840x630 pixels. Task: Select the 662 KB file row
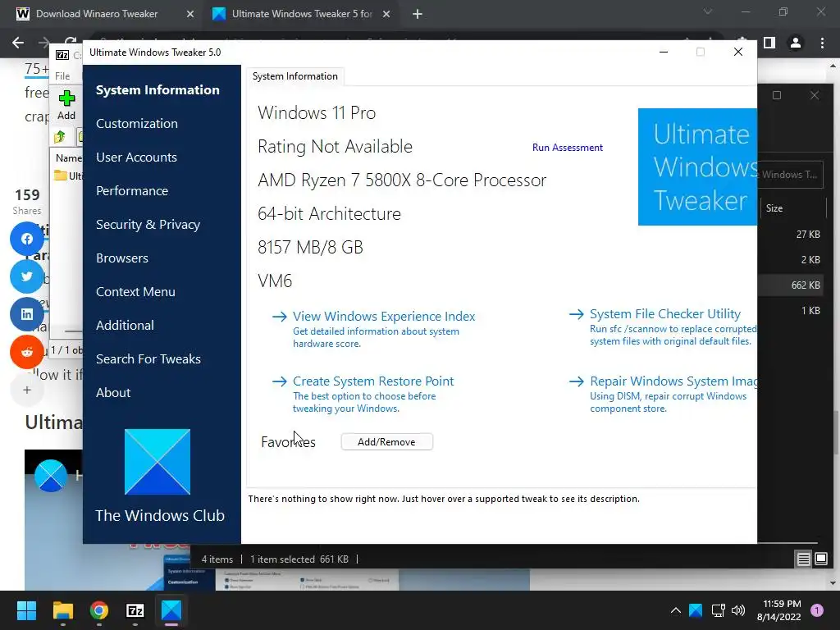tap(791, 285)
